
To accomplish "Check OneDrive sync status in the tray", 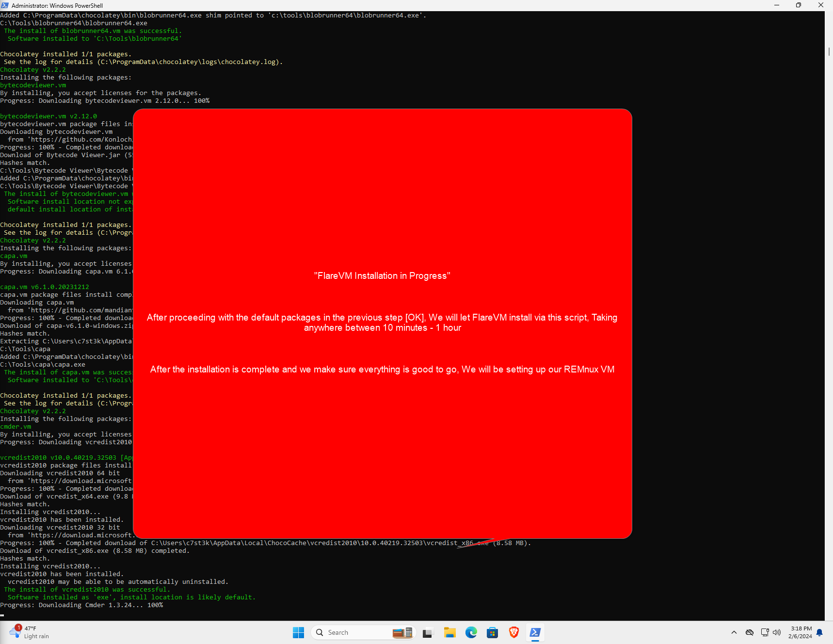I will [x=750, y=632].
